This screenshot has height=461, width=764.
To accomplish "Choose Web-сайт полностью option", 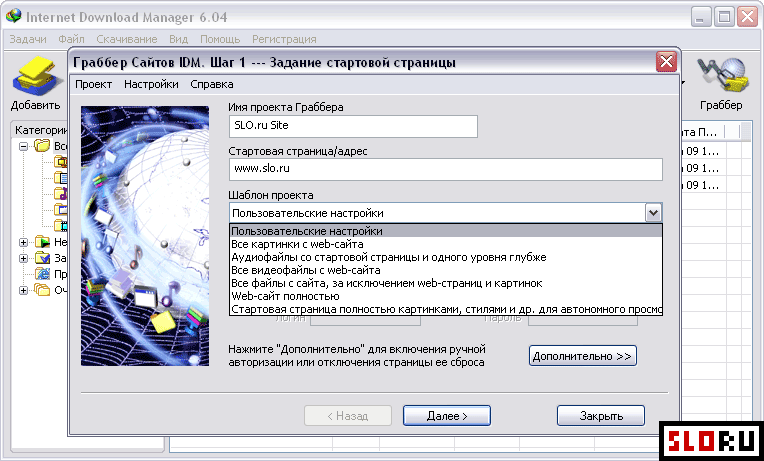I will (446, 296).
